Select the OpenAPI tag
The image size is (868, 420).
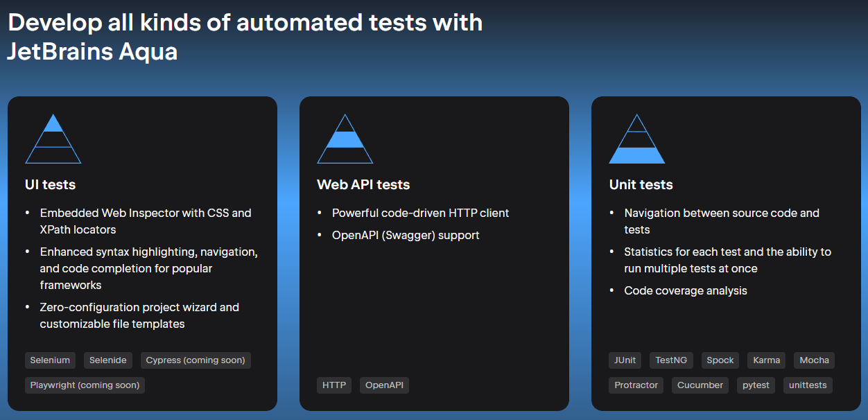pos(384,385)
